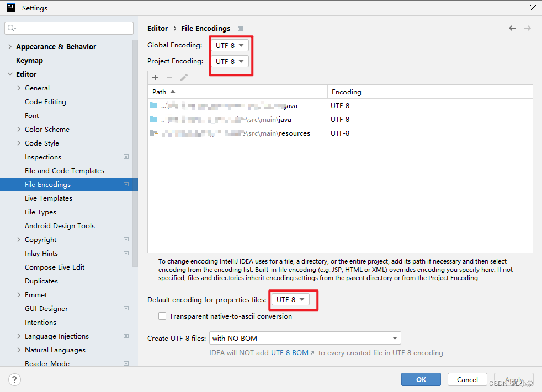Click the OK button

point(421,379)
